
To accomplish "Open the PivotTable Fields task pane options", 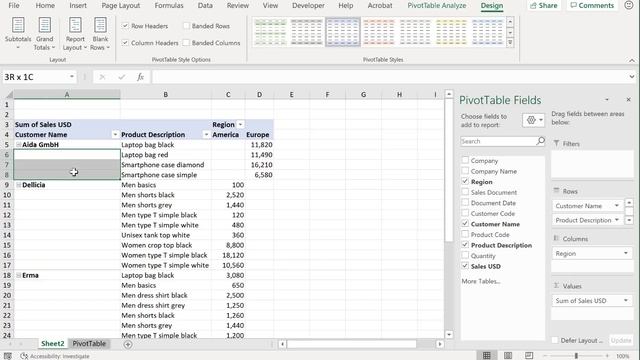I will [x=607, y=100].
